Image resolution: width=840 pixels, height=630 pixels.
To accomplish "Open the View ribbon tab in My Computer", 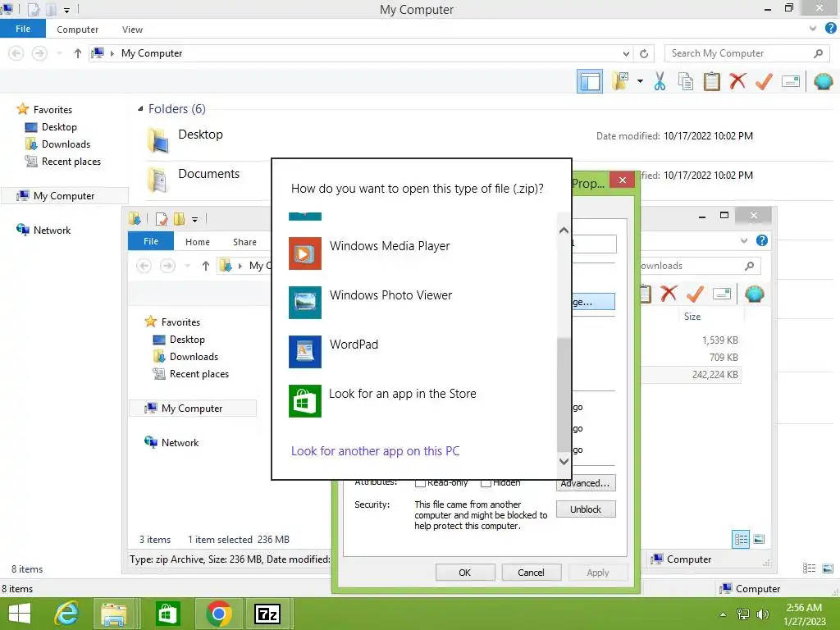I will (132, 30).
